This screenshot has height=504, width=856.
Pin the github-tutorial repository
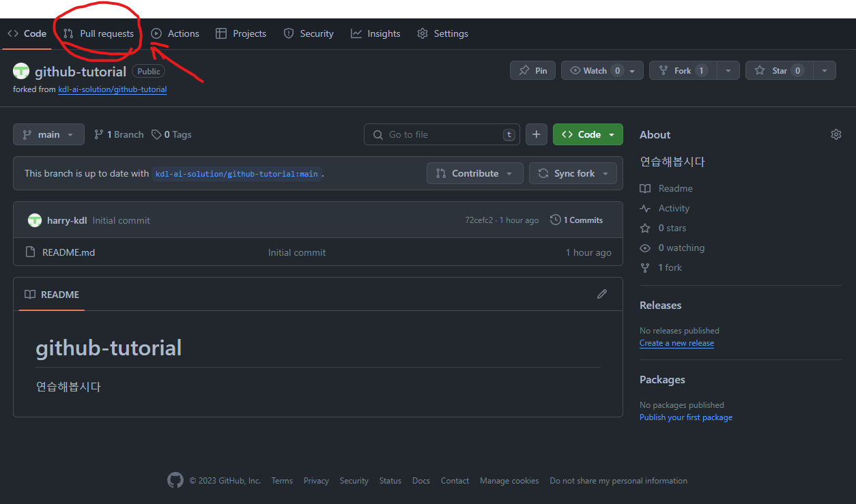pyautogui.click(x=532, y=71)
